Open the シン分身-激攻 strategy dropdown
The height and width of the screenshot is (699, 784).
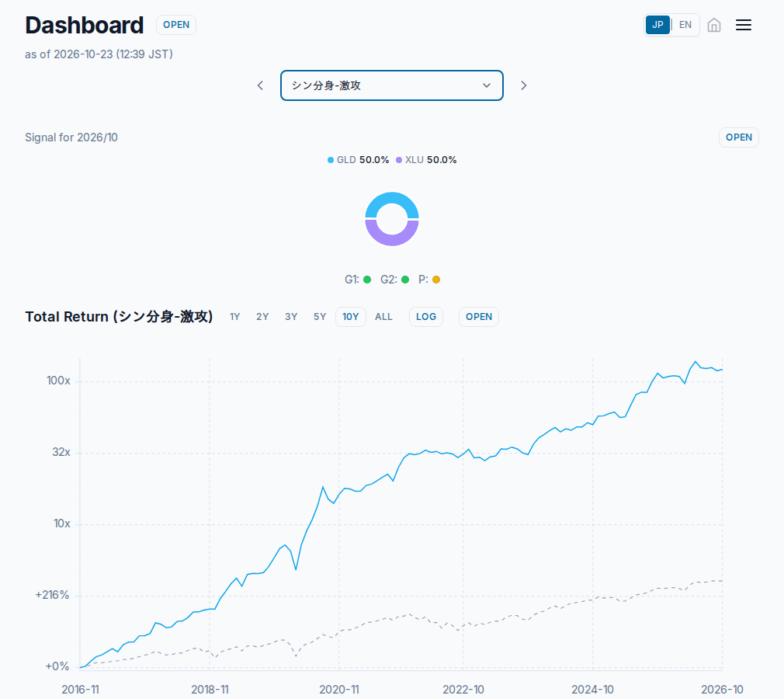point(391,85)
